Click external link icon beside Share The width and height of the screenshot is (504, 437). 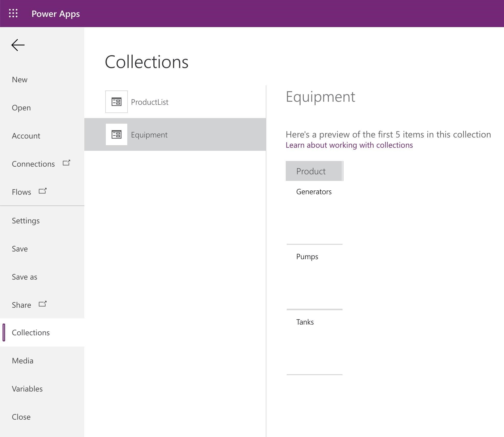pos(42,304)
